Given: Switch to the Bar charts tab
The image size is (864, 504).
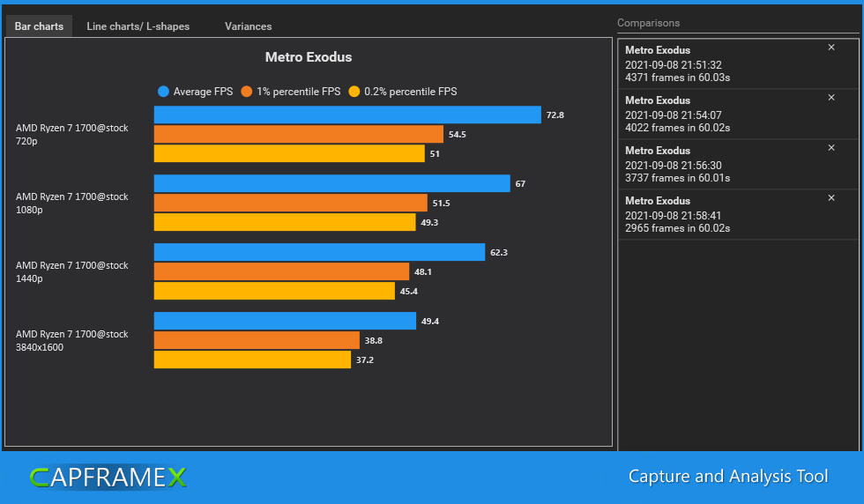Looking at the screenshot, I should pyautogui.click(x=39, y=26).
